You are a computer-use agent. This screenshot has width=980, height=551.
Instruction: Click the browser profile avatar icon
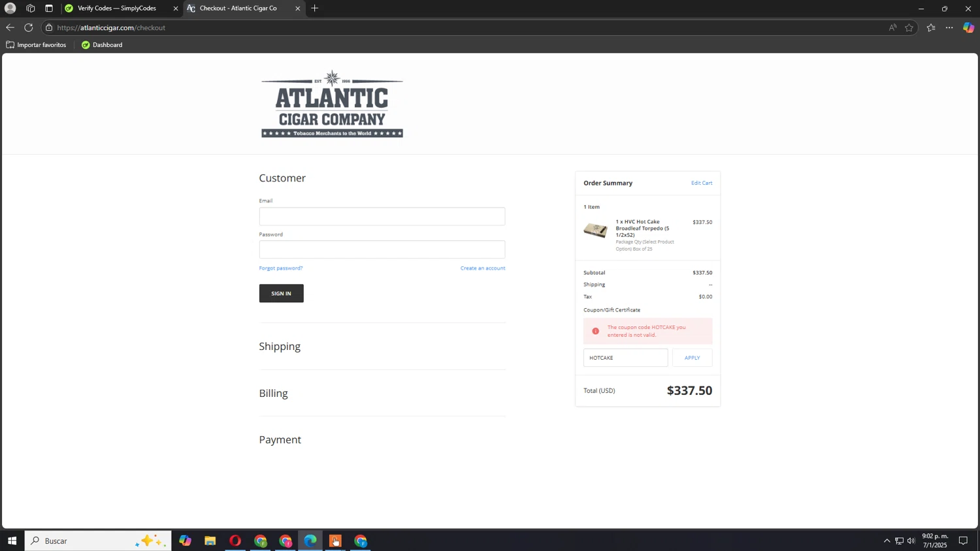10,8
